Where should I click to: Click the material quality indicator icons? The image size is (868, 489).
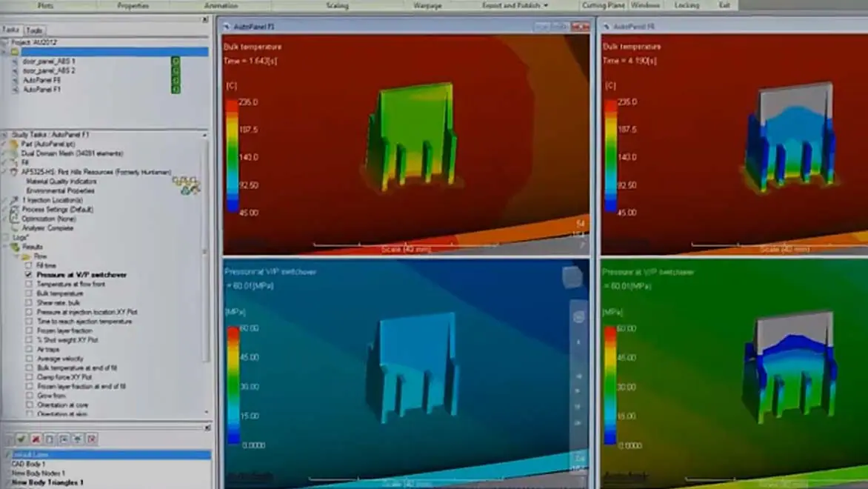coord(185,185)
